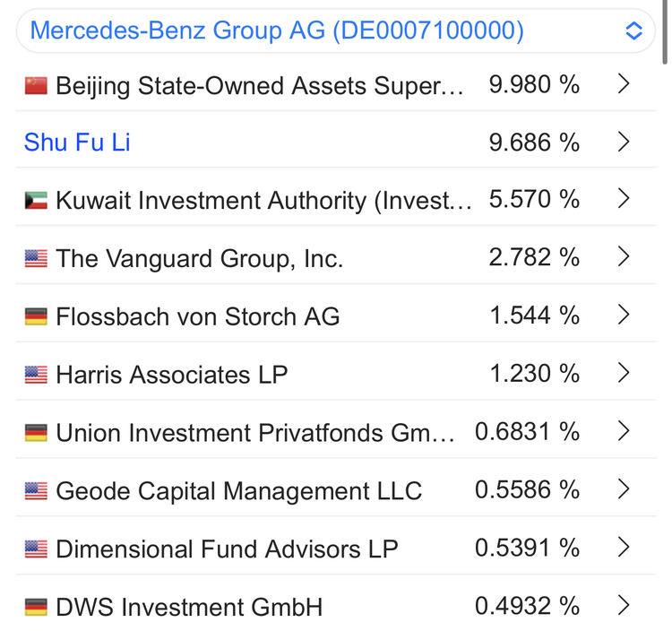Open chevron for DWS Investment GmbH row
This screenshot has width=672, height=631.
(x=625, y=605)
